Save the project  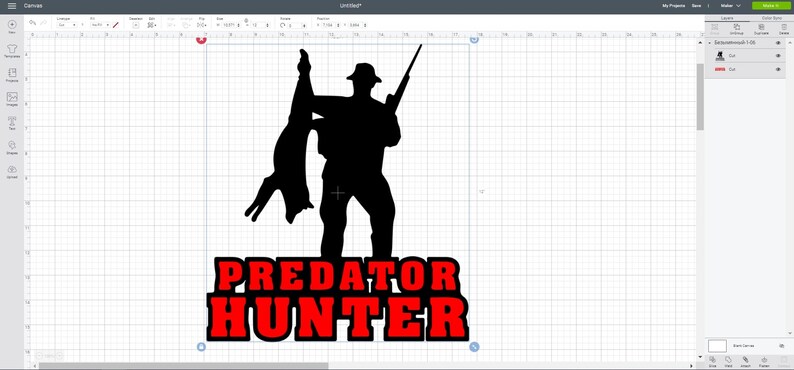(x=696, y=6)
